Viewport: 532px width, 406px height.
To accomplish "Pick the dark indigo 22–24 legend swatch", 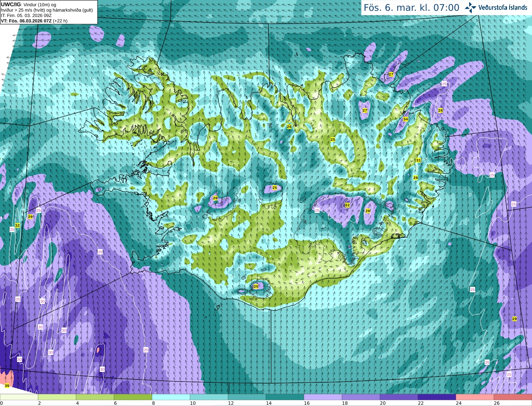I will click(437, 397).
